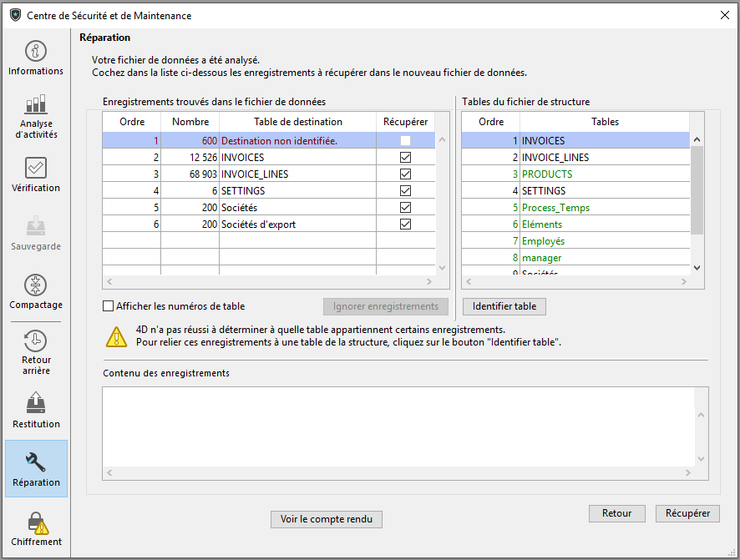Open the Compactage page icon
Screen dimensions: 740x560
point(36,285)
